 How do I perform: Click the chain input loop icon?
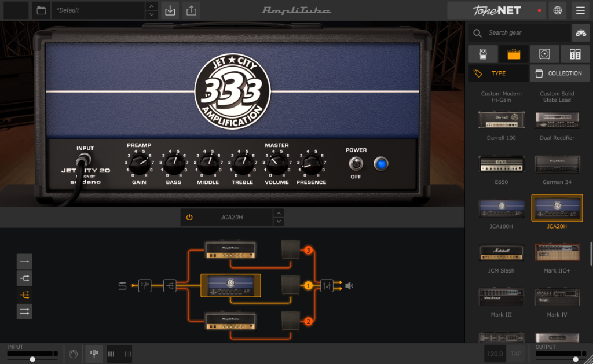(x=122, y=286)
